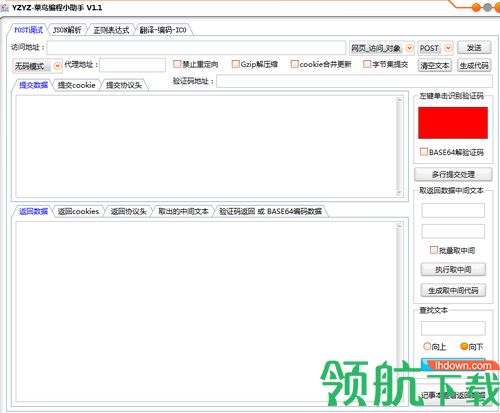The height and width of the screenshot is (413, 500).
Task: Select the 返回数据 tab
Action: [x=33, y=211]
